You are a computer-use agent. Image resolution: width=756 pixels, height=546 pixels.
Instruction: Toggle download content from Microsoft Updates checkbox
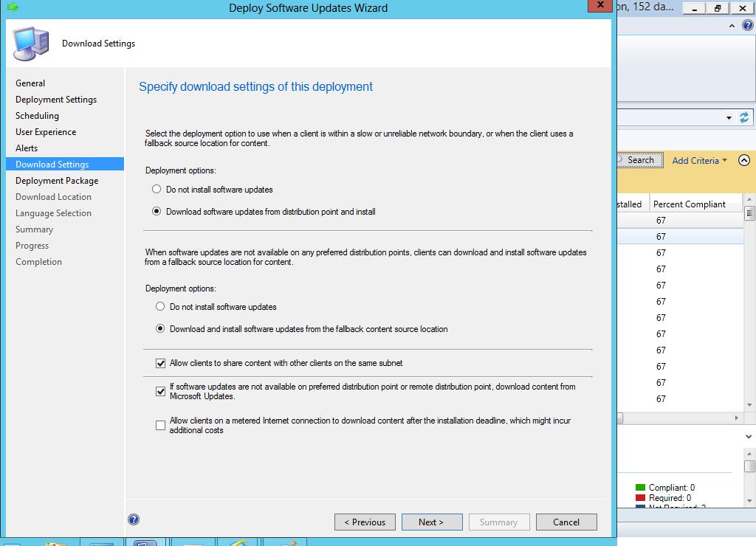160,391
